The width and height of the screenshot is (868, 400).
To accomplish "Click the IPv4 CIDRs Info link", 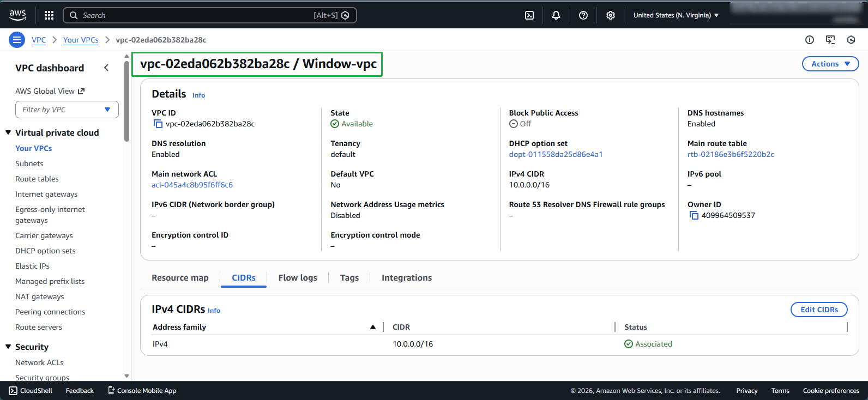I will pyautogui.click(x=214, y=311).
